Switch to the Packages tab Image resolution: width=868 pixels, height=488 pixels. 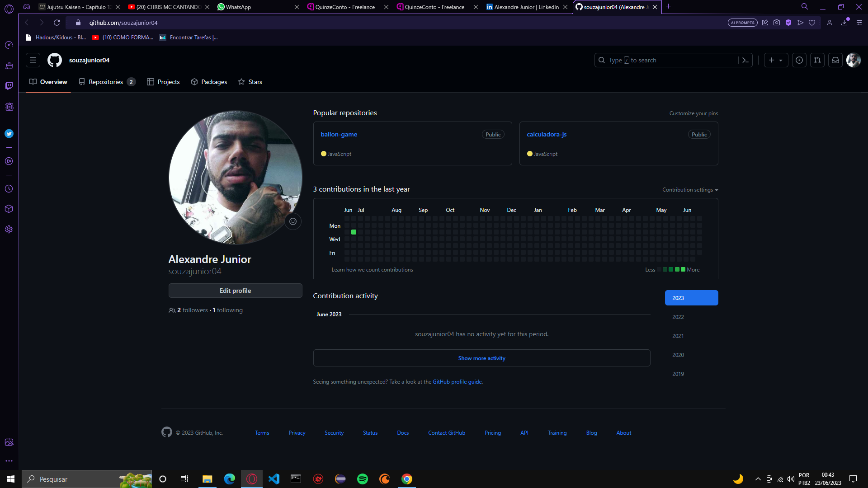tap(209, 82)
